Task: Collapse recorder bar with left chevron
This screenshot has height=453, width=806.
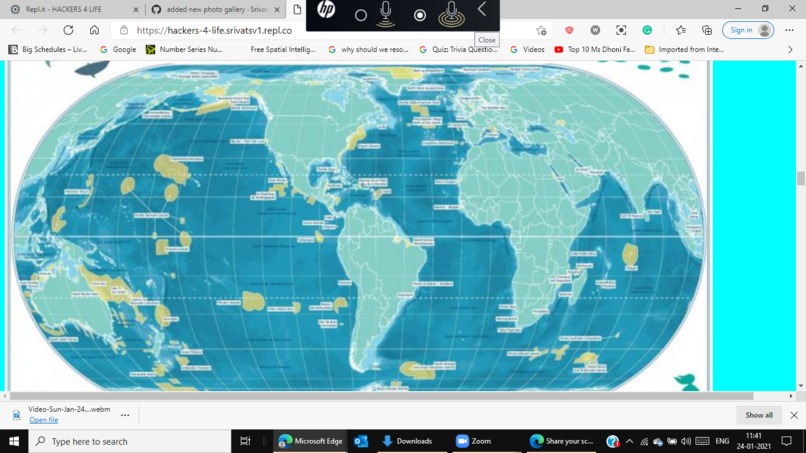Action: pos(482,9)
